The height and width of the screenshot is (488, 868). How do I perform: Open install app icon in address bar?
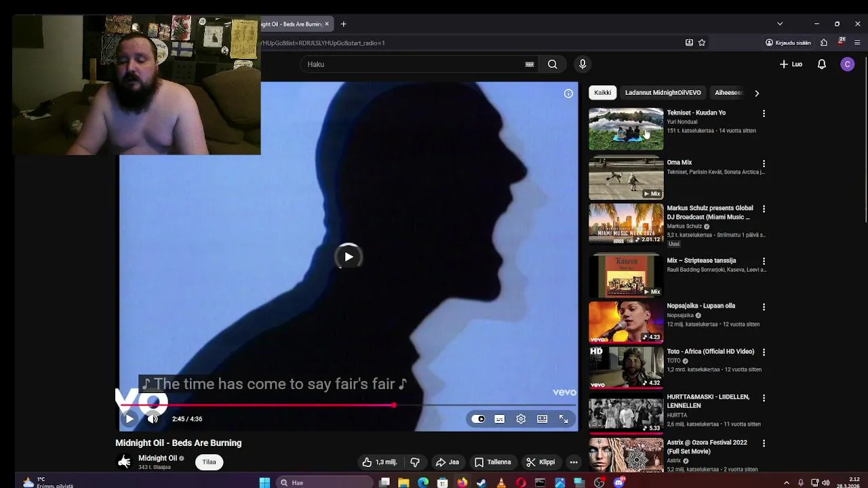point(689,43)
